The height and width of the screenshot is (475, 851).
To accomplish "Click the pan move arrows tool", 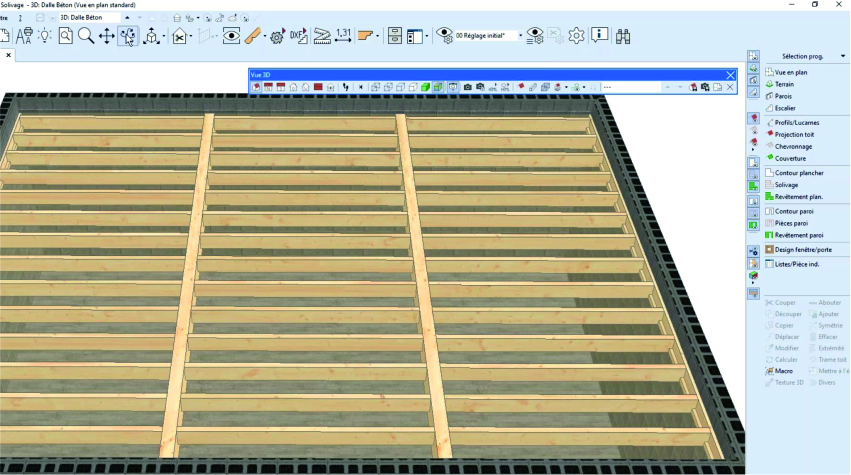I will point(107,36).
